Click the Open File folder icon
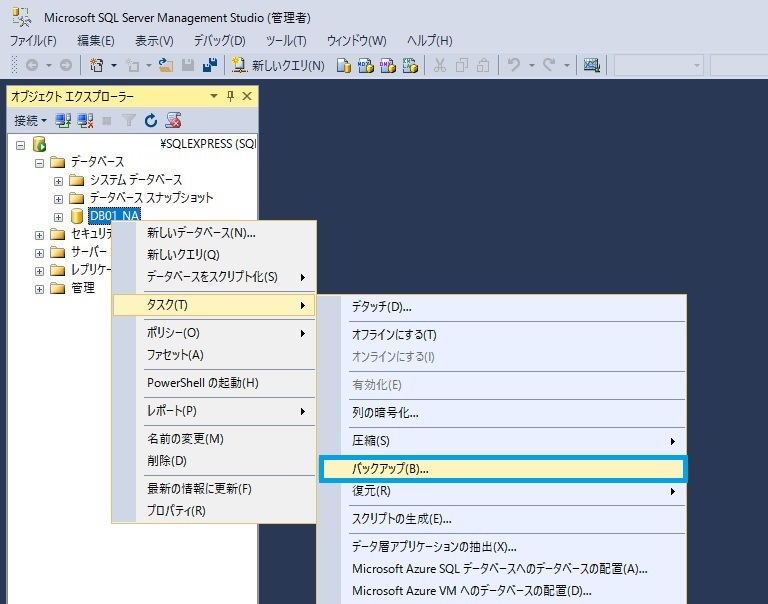The height and width of the screenshot is (604, 768). (x=166, y=65)
